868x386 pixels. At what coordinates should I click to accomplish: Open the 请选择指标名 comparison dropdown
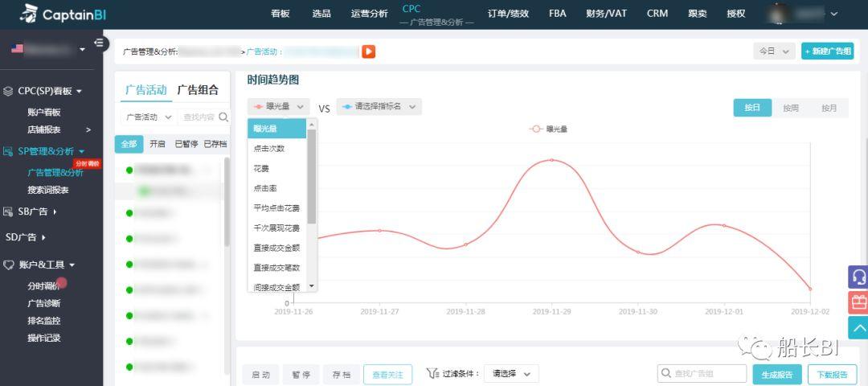coord(379,106)
